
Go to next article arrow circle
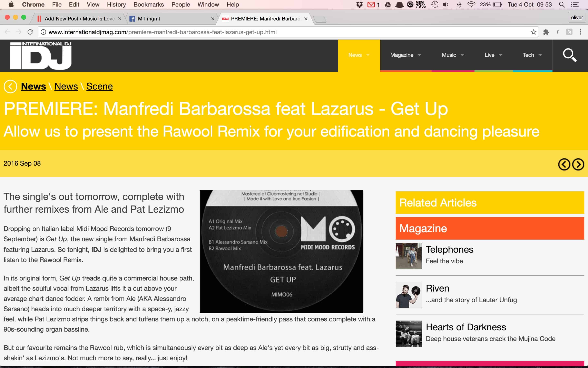tap(578, 164)
